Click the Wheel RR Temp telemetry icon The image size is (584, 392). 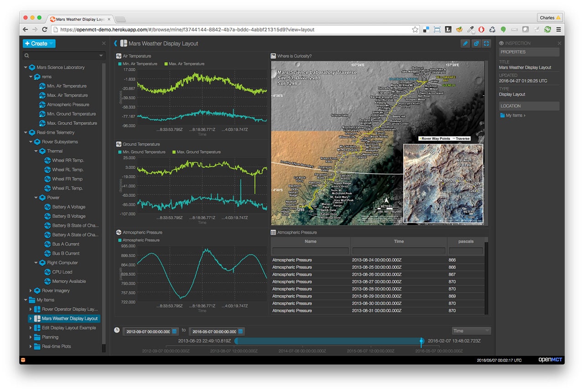(47, 160)
